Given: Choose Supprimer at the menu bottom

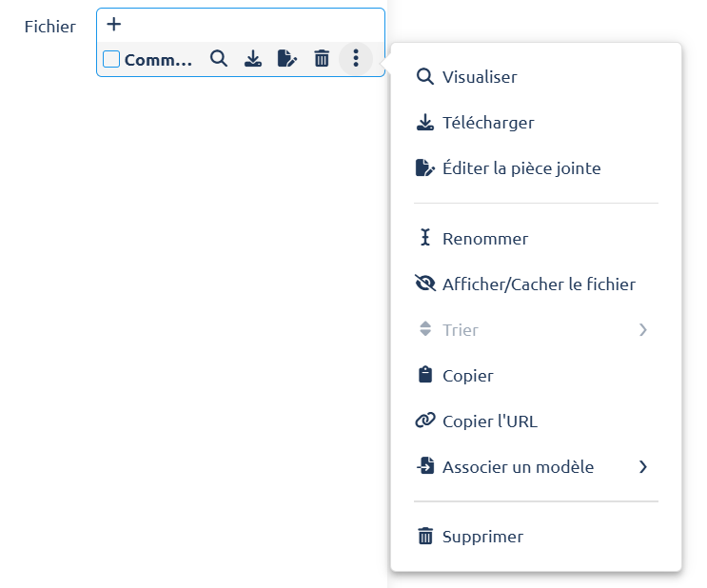Looking at the screenshot, I should 482,537.
